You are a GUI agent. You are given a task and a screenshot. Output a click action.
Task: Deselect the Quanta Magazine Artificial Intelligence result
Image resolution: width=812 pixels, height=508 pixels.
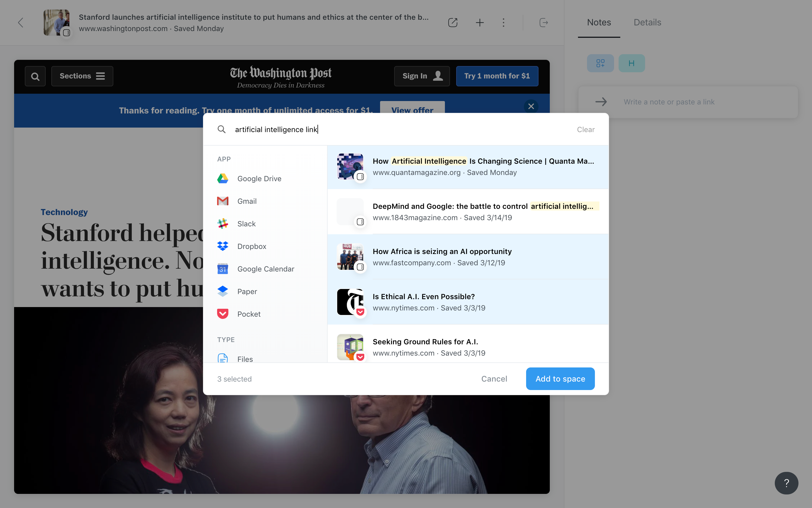tap(468, 167)
